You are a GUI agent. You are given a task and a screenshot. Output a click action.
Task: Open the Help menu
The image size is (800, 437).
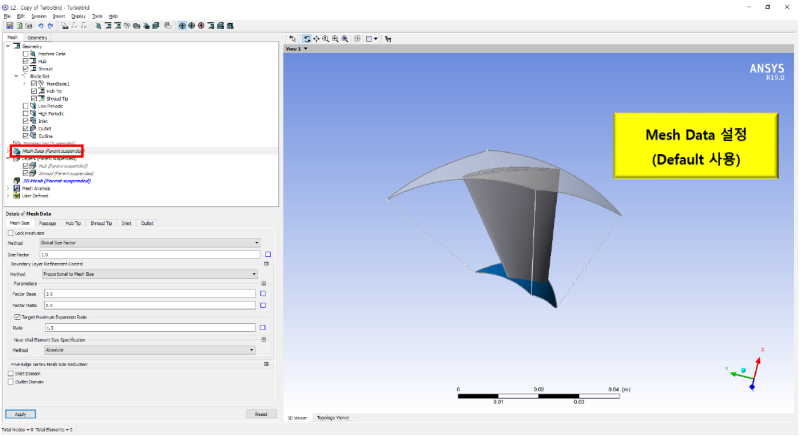coord(113,16)
